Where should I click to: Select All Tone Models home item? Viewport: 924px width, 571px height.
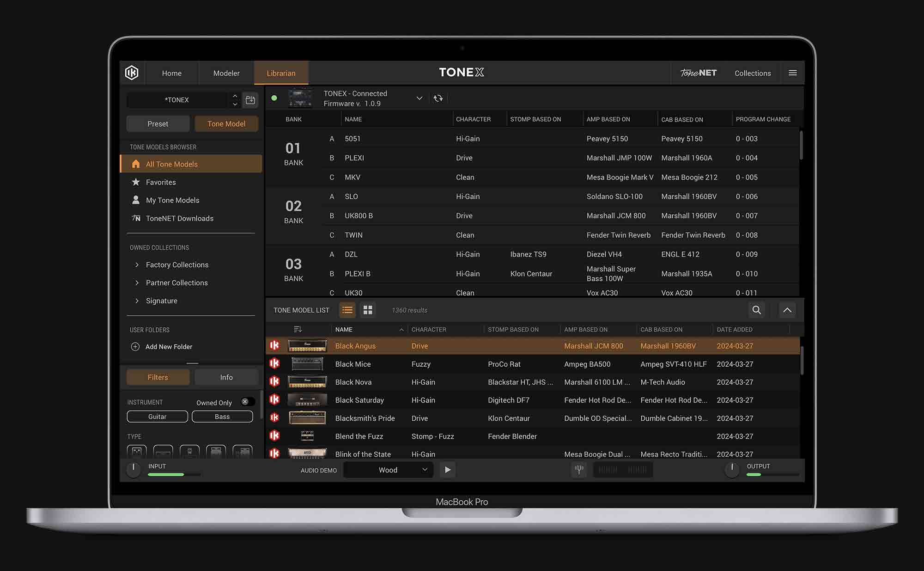tap(191, 164)
